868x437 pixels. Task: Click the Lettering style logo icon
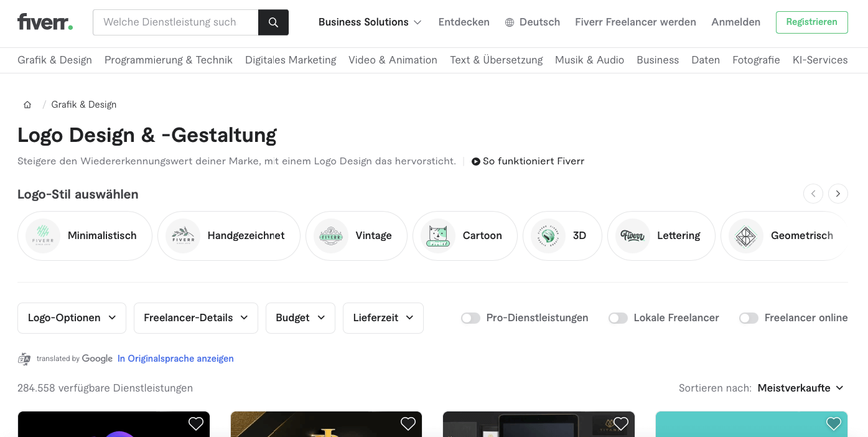coord(633,236)
